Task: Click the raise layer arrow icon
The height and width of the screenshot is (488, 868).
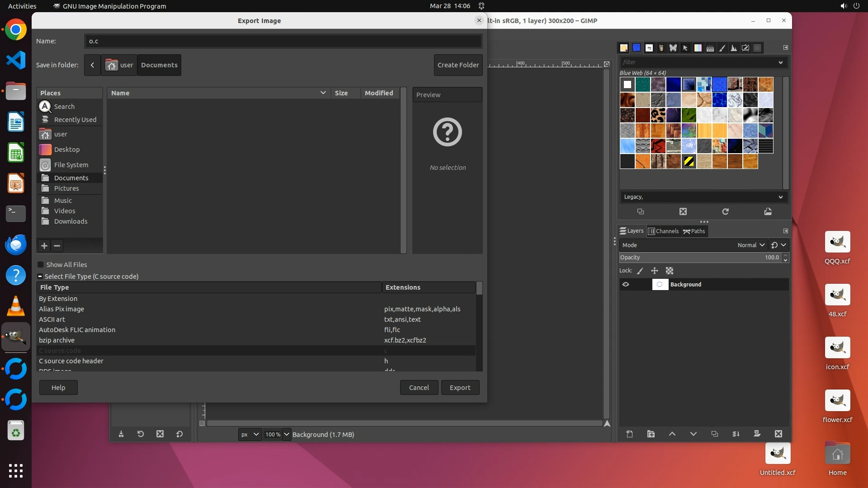Action: tap(672, 434)
